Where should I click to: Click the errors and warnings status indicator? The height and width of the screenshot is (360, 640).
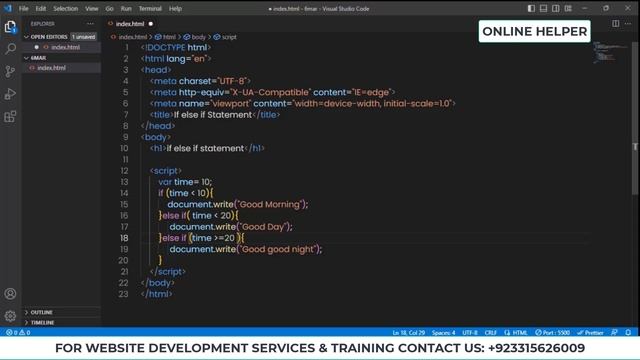tap(18, 333)
